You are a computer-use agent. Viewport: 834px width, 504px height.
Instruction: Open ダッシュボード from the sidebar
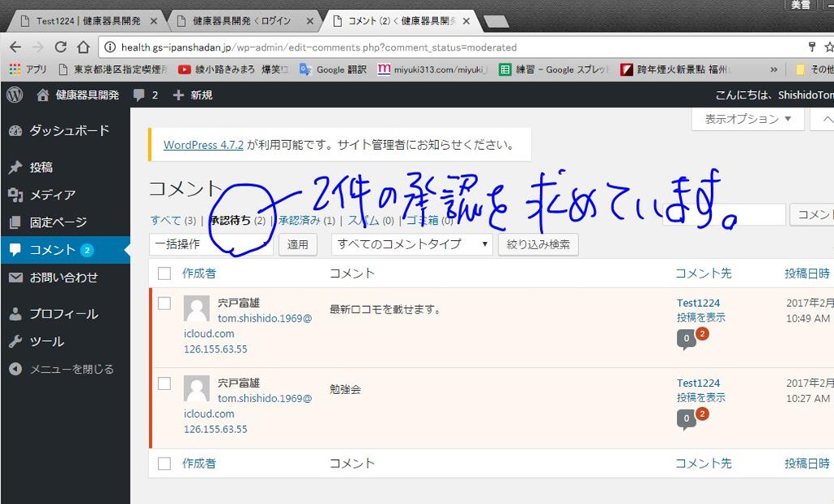(68, 131)
